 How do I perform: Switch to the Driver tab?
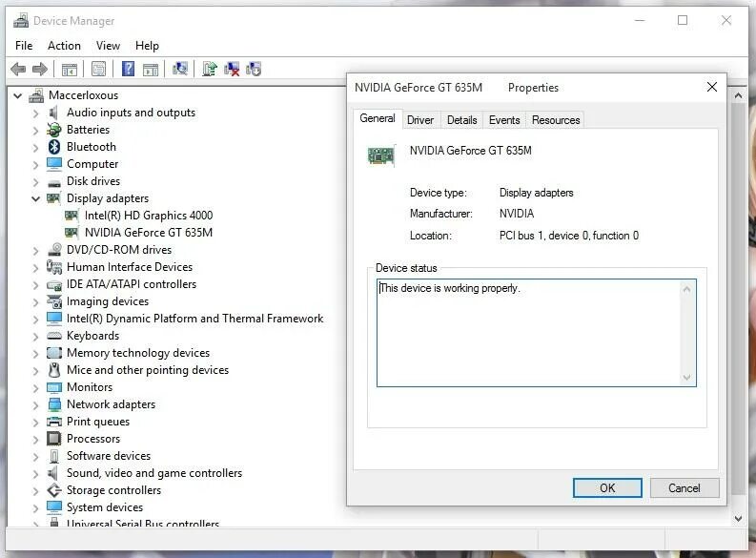pyautogui.click(x=420, y=120)
